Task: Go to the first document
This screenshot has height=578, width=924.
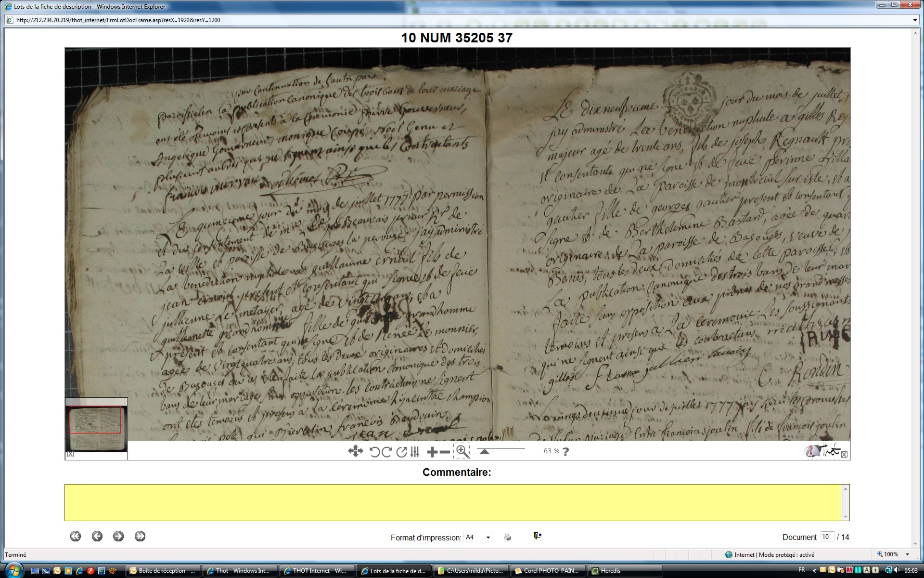Action: click(75, 537)
